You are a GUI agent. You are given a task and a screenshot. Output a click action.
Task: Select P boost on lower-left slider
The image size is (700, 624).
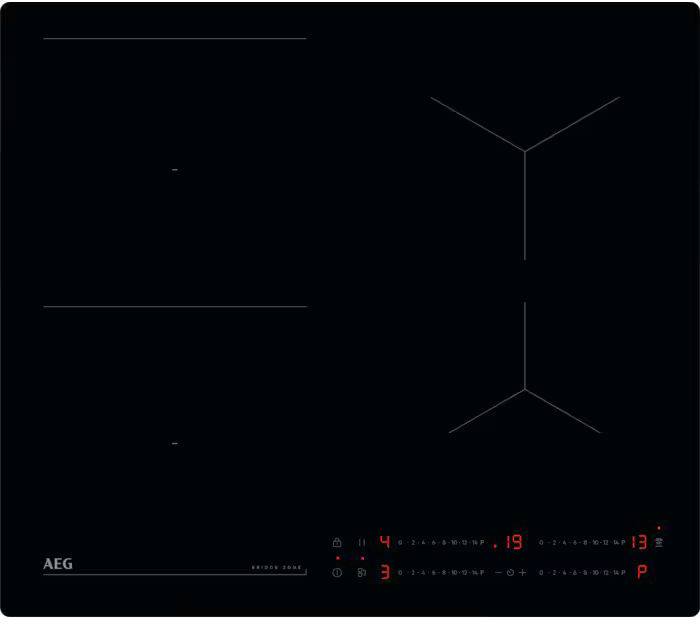pyautogui.click(x=482, y=573)
